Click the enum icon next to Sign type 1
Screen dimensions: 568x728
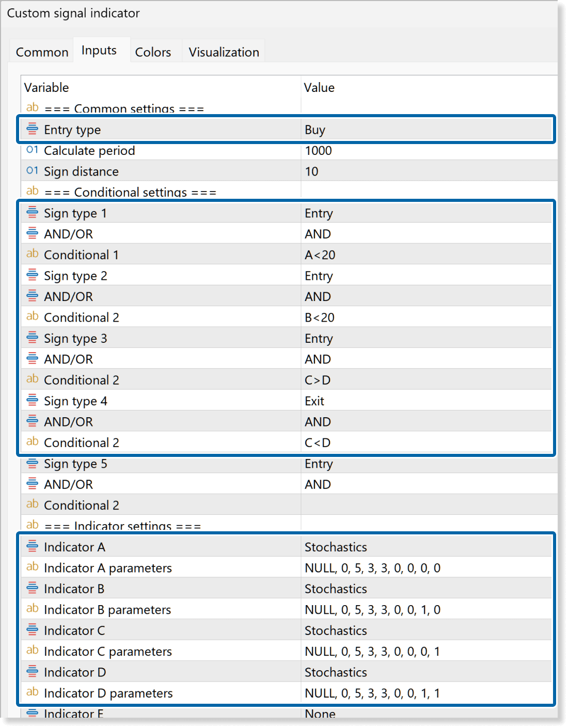pyautogui.click(x=31, y=213)
